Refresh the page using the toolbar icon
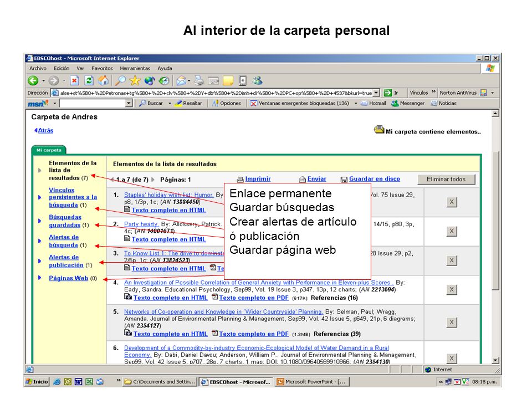This screenshot has height=399, width=532. click(x=89, y=81)
